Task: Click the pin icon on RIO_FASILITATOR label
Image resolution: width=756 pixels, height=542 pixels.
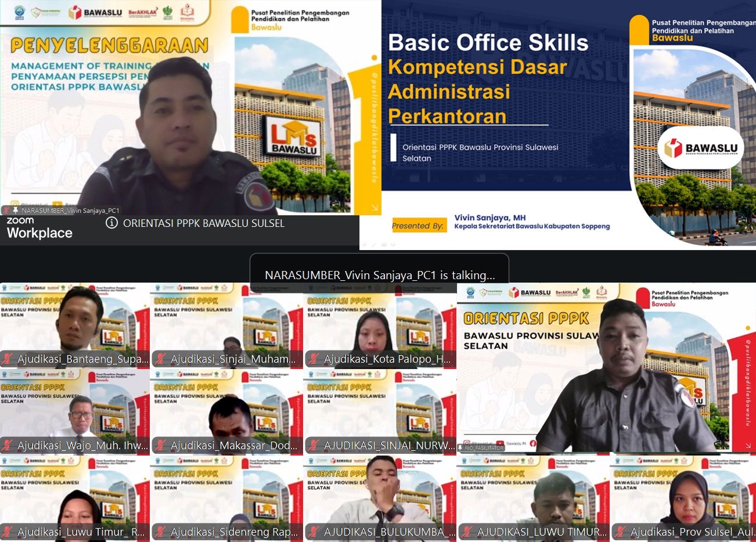Action: click(460, 448)
